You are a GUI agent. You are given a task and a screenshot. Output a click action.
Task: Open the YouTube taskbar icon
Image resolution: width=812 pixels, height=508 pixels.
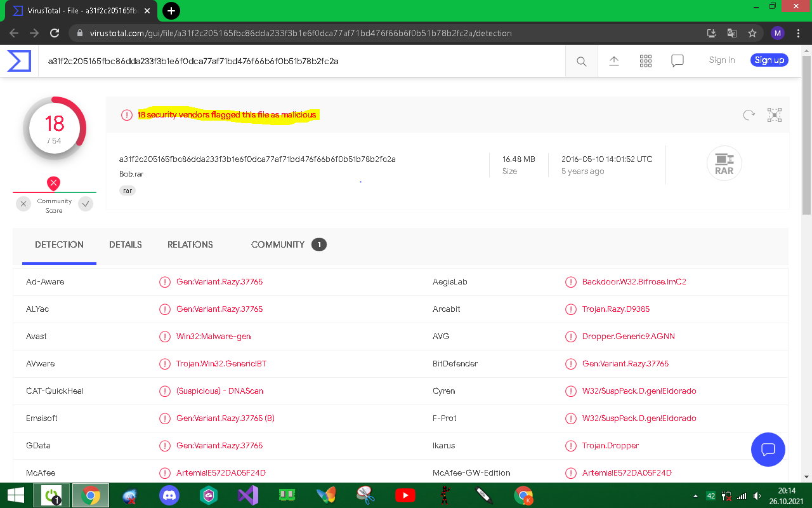(405, 495)
